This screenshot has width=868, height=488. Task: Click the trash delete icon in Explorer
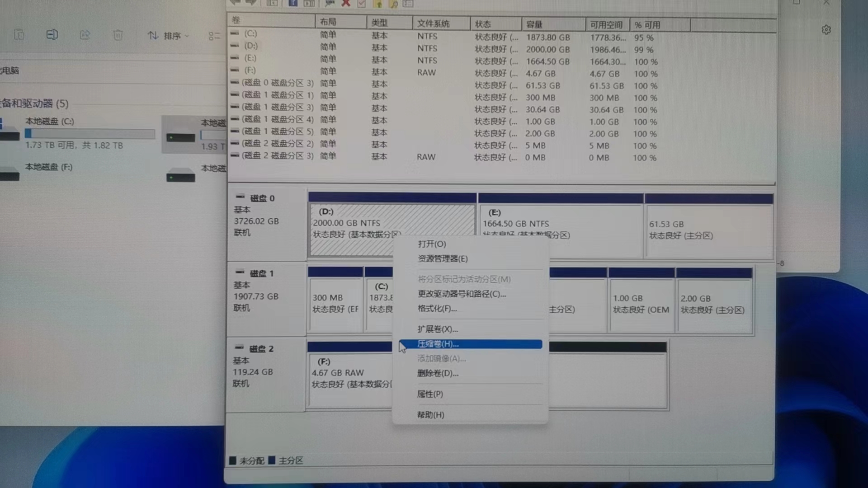pyautogui.click(x=118, y=35)
